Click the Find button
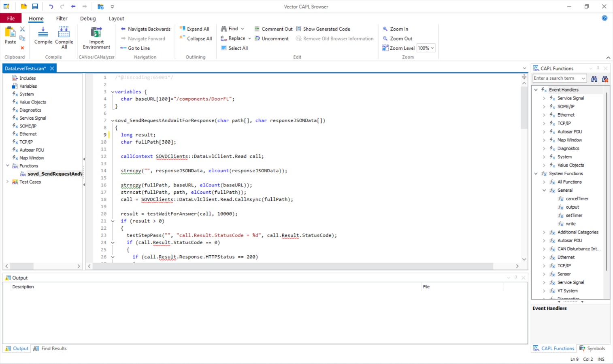 tap(230, 29)
